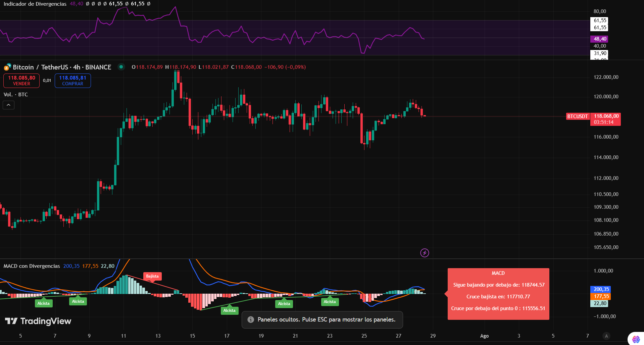Click date 17 on the time axis
This screenshot has width=644, height=345.
pos(227,336)
